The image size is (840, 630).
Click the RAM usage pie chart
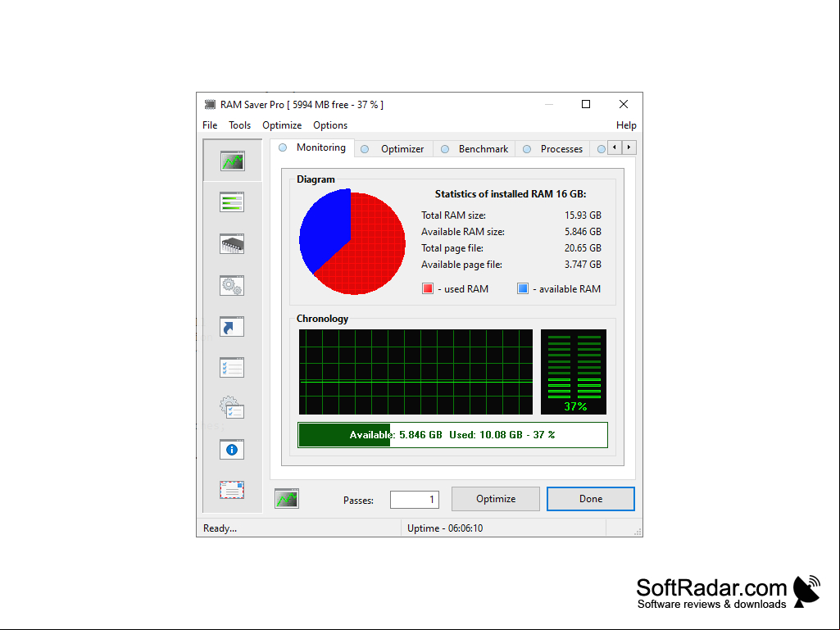(352, 242)
